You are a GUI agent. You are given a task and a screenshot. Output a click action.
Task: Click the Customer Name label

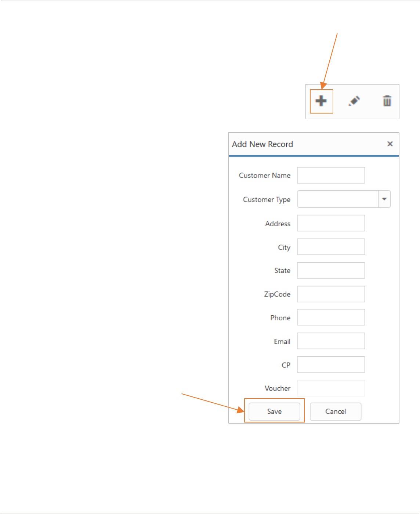point(264,175)
